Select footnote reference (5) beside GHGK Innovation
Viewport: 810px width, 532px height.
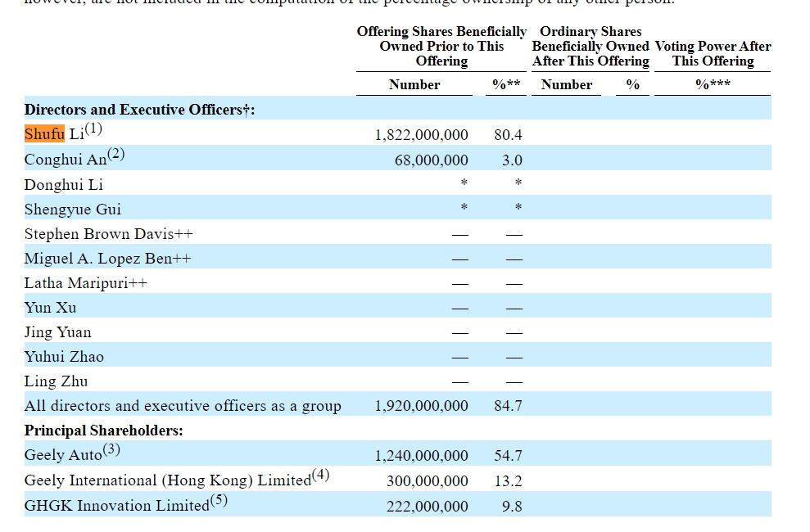click(219, 500)
